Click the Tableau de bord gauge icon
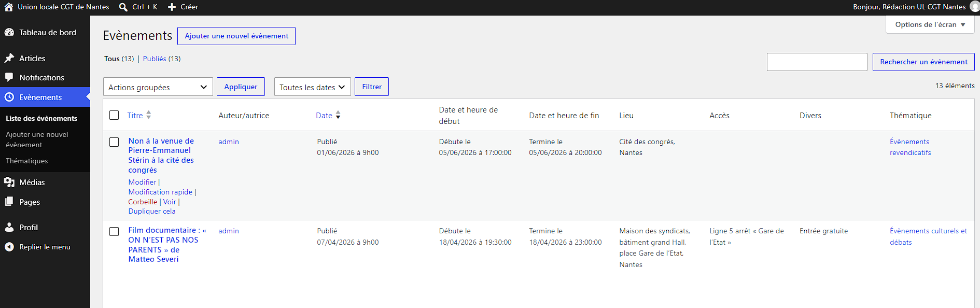 9,32
